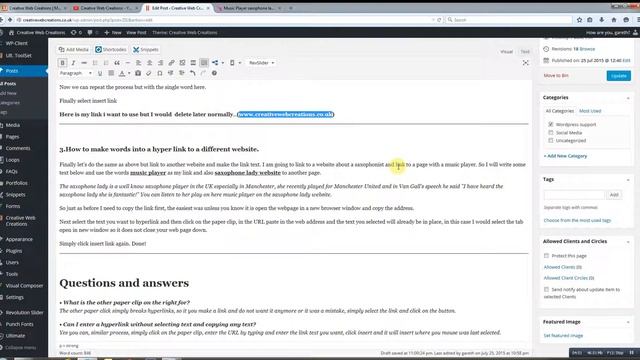Insert a bulleted list
640x360 pixels.
[95, 63]
